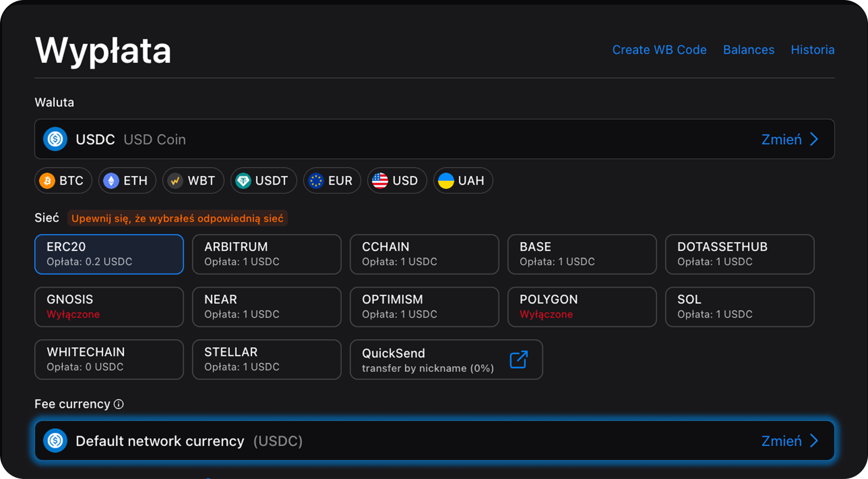Select the STELLAR network tile

(x=267, y=359)
